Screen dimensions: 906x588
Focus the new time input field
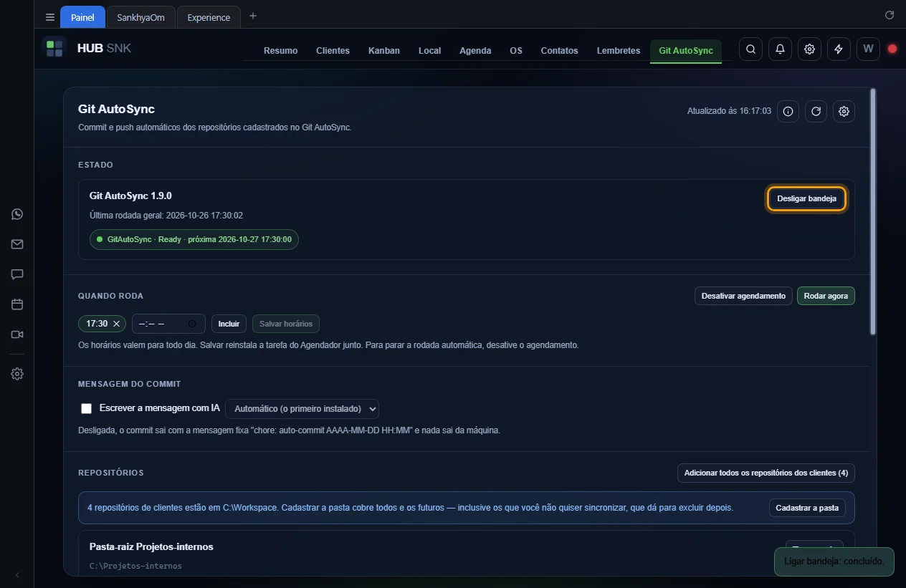168,324
